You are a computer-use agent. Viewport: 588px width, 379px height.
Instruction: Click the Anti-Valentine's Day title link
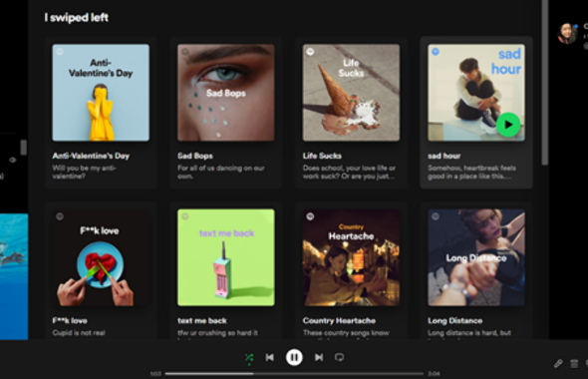pos(91,156)
